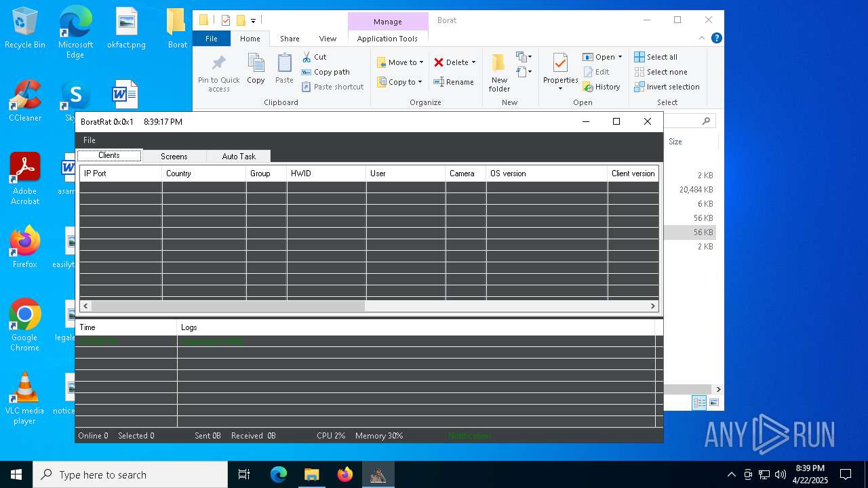
Task: Open Adobe Acrobat desktop shortcut
Action: coord(25,180)
